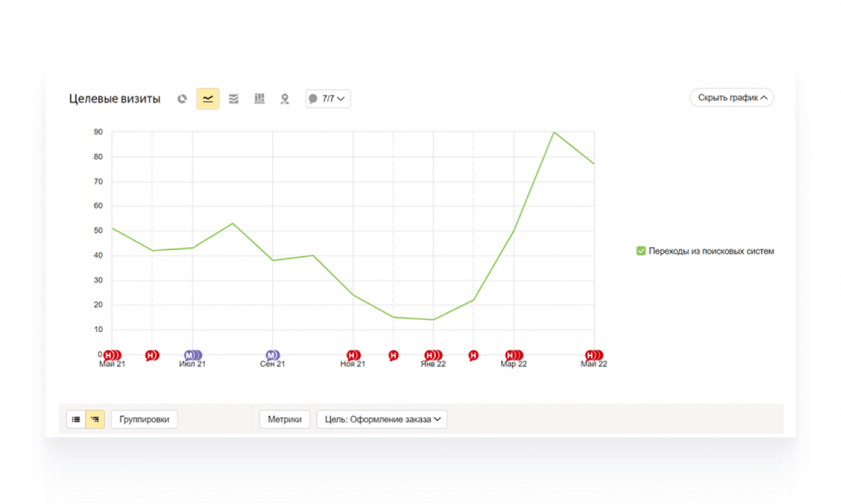Viewport: 841px width, 504px height.
Task: Switch to the tree table view
Action: coord(95,419)
